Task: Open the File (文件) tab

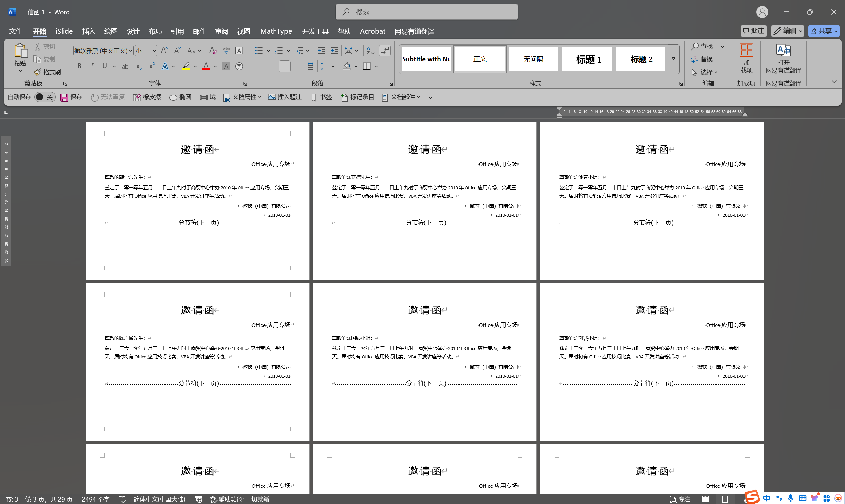Action: (15, 31)
